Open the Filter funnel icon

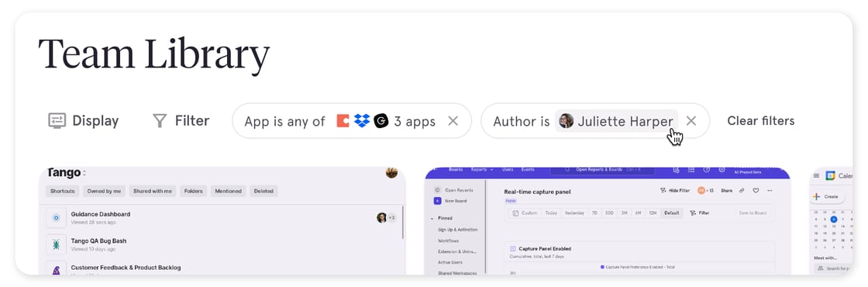tap(160, 121)
